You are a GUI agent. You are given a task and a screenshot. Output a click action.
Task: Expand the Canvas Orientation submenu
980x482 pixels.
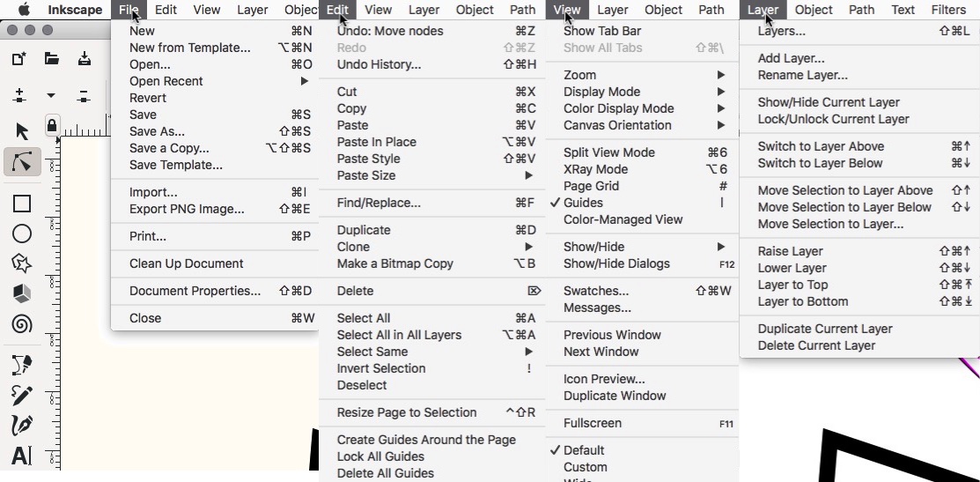(x=642, y=125)
